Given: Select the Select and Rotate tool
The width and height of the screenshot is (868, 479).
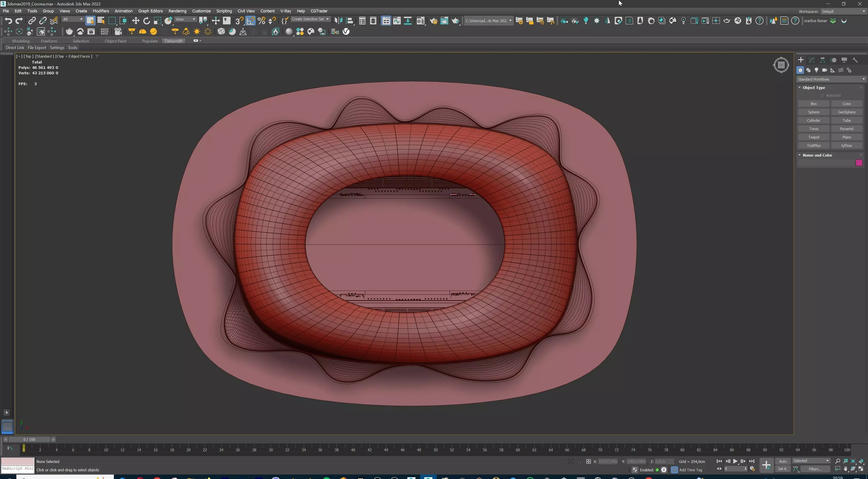Looking at the screenshot, I should click(146, 21).
